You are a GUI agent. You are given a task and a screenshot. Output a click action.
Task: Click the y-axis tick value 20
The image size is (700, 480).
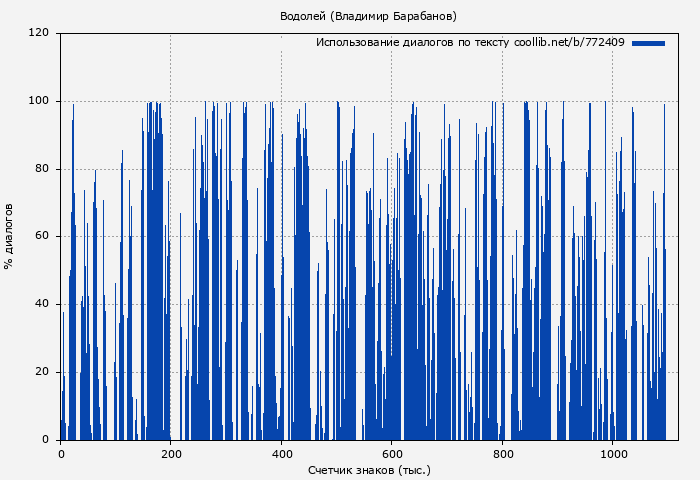[x=43, y=372]
